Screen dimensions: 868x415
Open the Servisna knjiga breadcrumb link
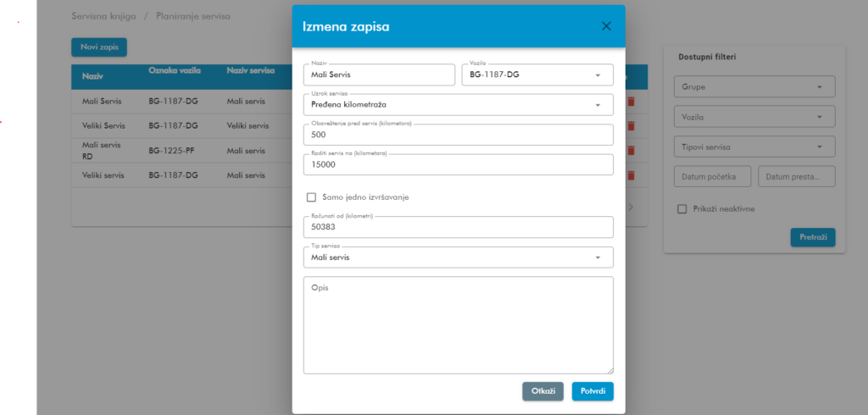click(x=103, y=16)
